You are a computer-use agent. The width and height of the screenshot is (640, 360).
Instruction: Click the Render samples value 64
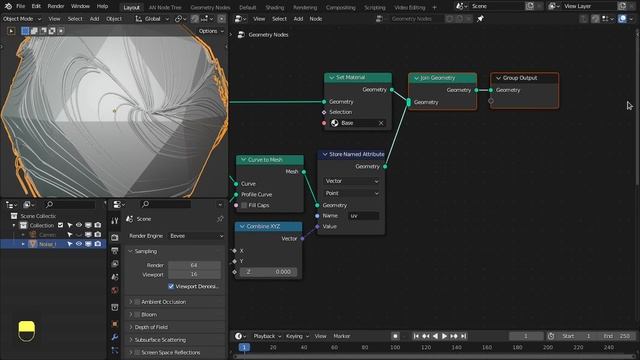194,265
